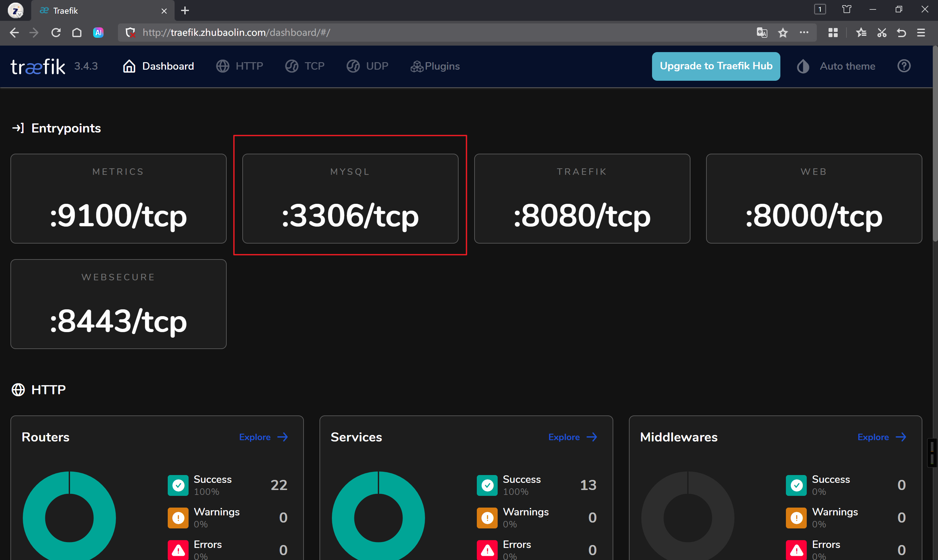Click the MYSQL :3306/tcp entrypoint card

point(350,199)
